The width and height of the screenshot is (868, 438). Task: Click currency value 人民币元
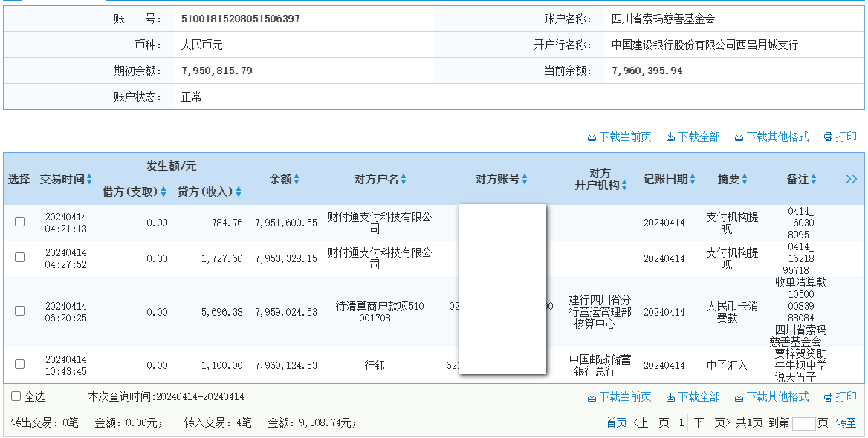(201, 45)
